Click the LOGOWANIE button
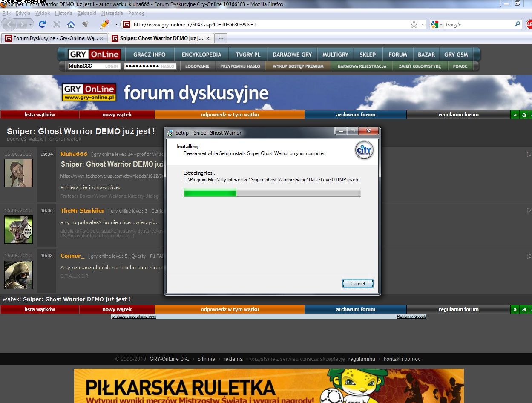 pos(197,66)
